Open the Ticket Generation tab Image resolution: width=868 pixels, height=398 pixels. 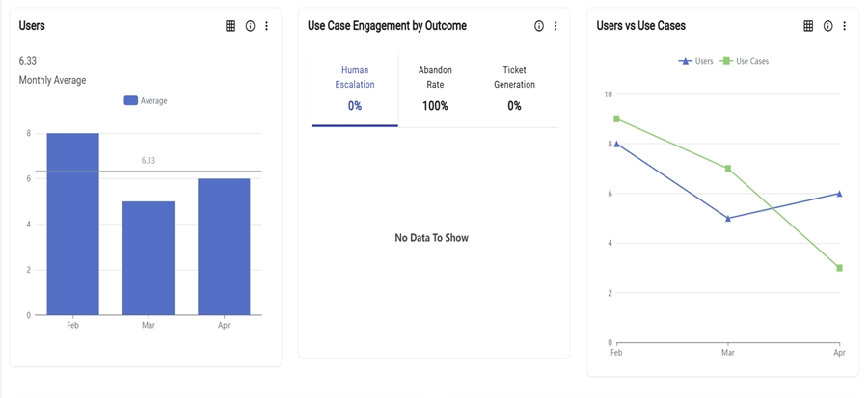coord(514,88)
